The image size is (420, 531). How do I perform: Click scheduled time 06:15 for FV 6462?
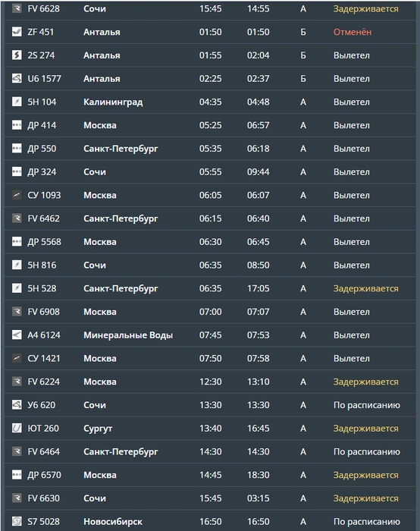click(x=211, y=218)
